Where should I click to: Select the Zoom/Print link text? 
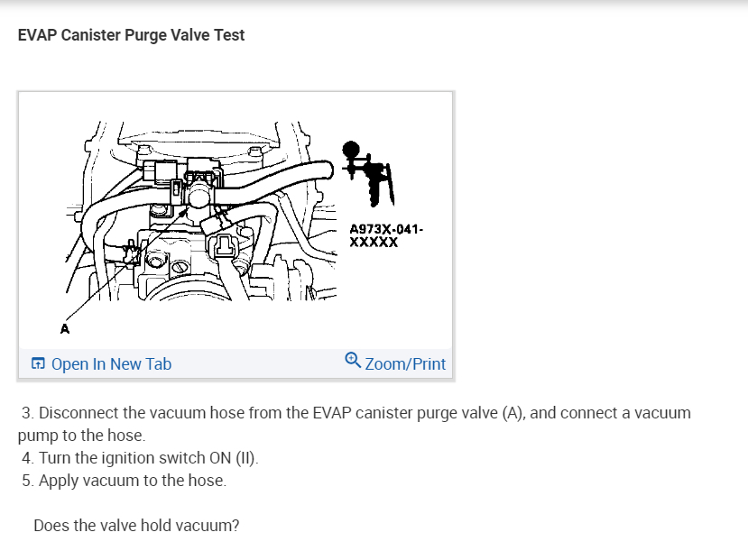pos(405,364)
